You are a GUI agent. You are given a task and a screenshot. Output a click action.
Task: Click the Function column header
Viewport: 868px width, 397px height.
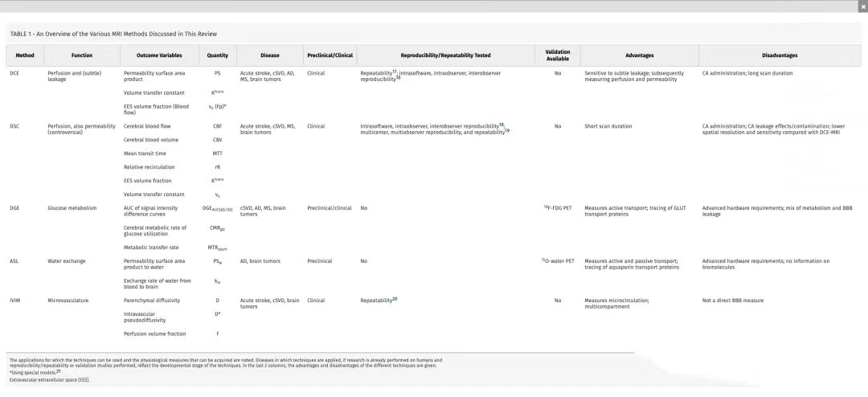pyautogui.click(x=81, y=55)
